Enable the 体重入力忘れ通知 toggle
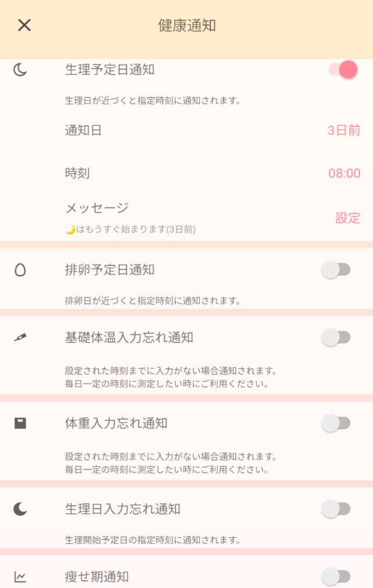 coord(336,424)
